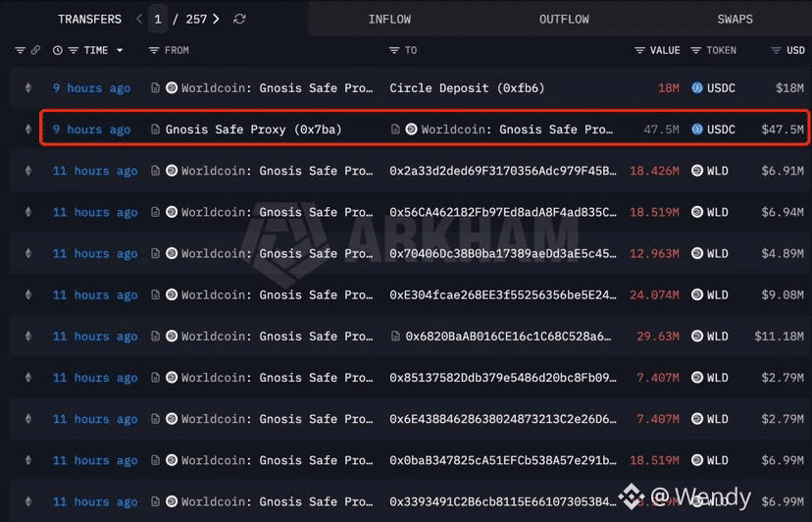Screen dimensions: 812x522
Task: Click the value 24.074M
Action: point(654,295)
